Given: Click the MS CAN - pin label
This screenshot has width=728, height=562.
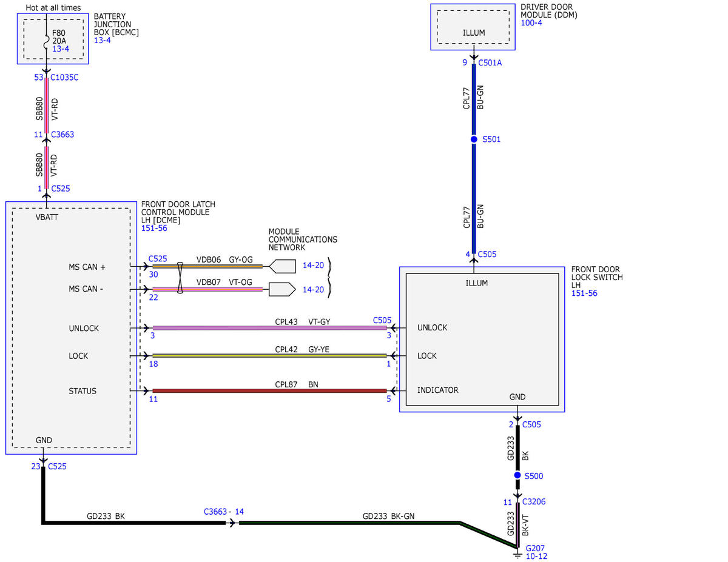Looking at the screenshot, I should coord(86,289).
